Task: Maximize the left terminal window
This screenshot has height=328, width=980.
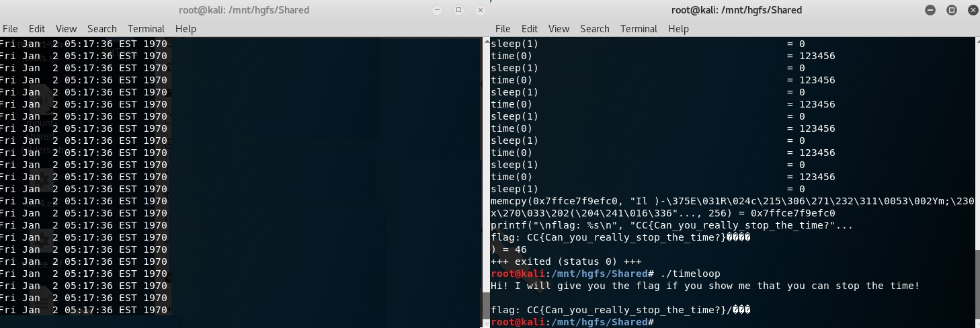Action: click(x=459, y=10)
